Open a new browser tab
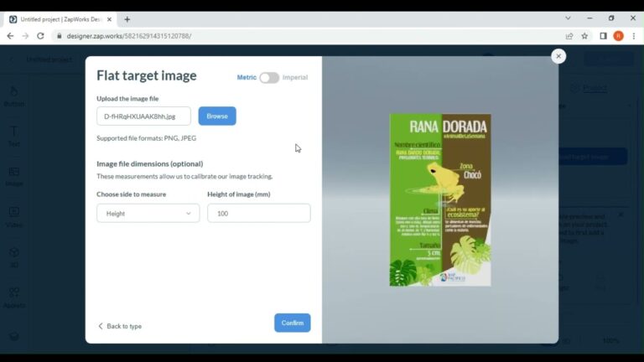The image size is (644, 362). point(127,19)
